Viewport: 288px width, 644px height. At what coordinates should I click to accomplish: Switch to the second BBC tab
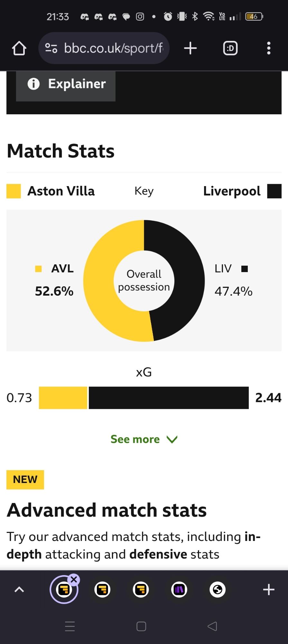coord(102,590)
